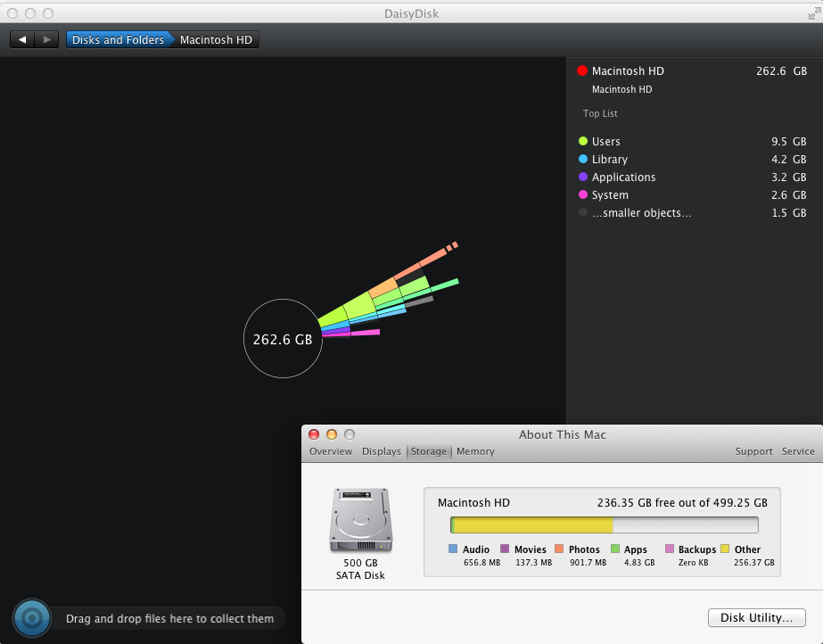Switch to Displays tab in About This Mac
This screenshot has width=823, height=644.
[381, 451]
